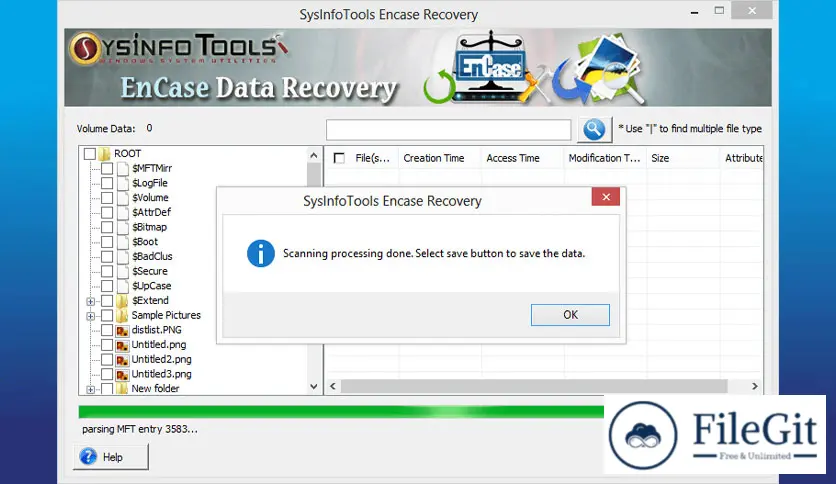Click the $Boot file icon

coord(123,242)
